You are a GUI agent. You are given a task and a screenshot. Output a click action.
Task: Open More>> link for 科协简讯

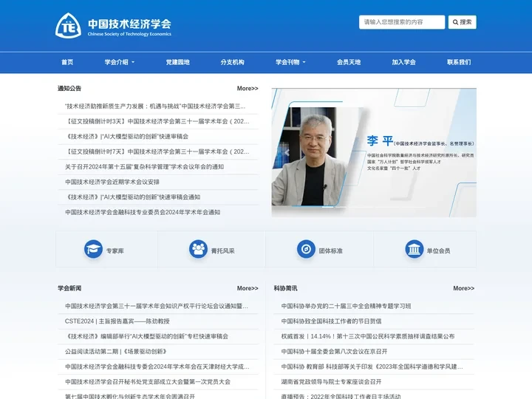point(463,288)
